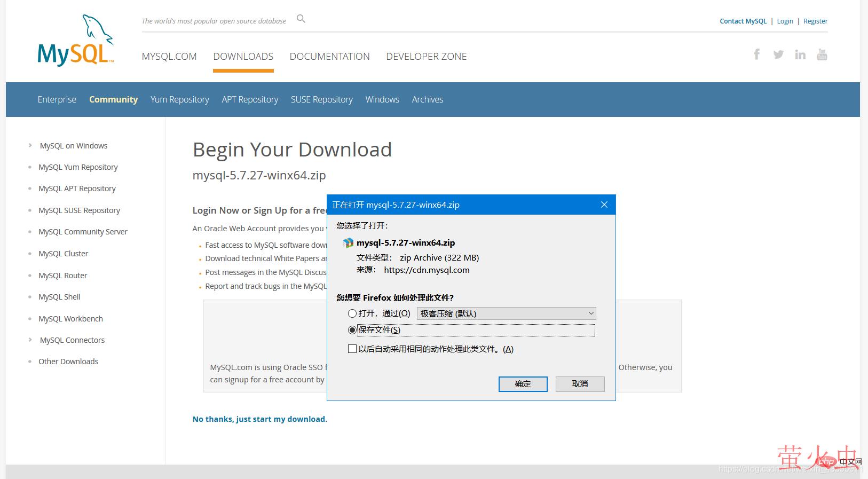The height and width of the screenshot is (479, 868).
Task: Open the Twitter bird icon
Action: point(778,54)
